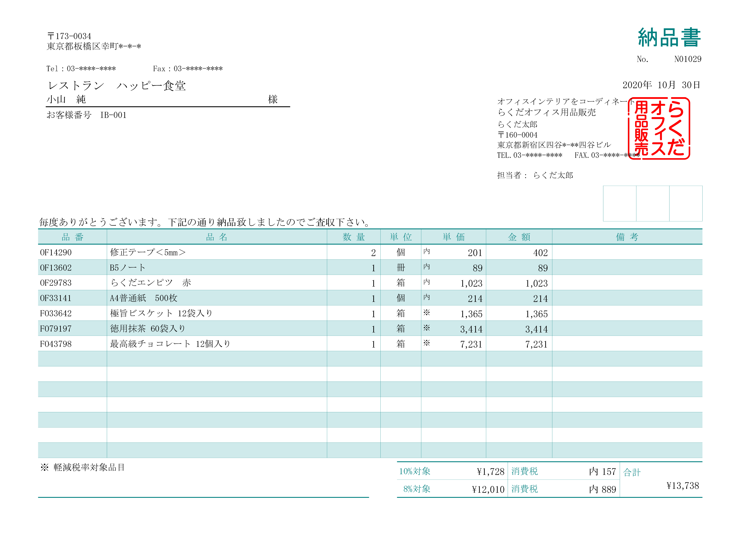This screenshot has height=534, width=756.
Task: Click the ※ mark in 極旨ビスケット row
Action: click(x=427, y=313)
